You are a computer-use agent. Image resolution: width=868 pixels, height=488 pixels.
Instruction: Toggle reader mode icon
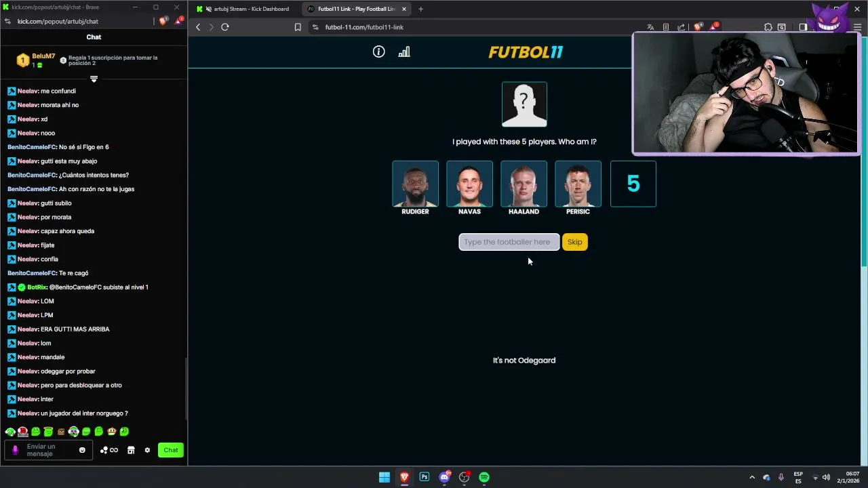click(x=666, y=27)
